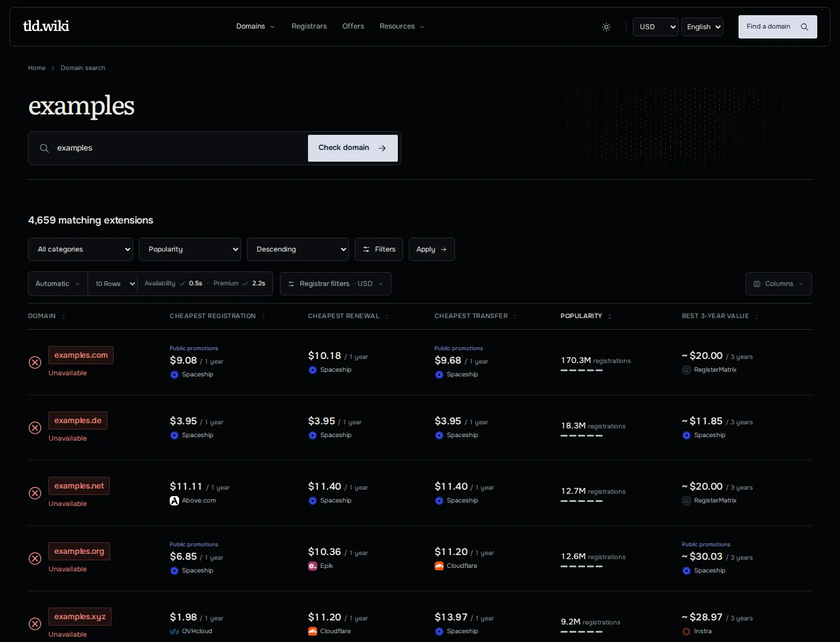Click the unavailable X icon for examples.org
Image resolution: width=840 pixels, height=642 pixels.
pyautogui.click(x=35, y=559)
